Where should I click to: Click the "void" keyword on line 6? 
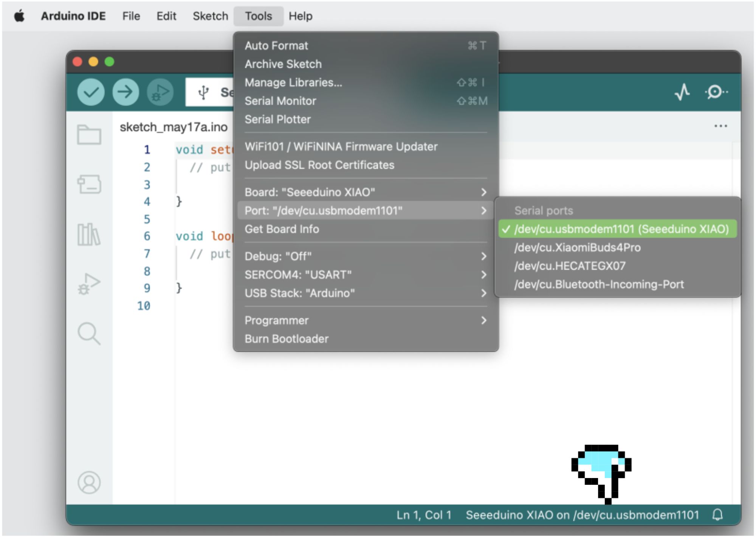pyautogui.click(x=189, y=236)
